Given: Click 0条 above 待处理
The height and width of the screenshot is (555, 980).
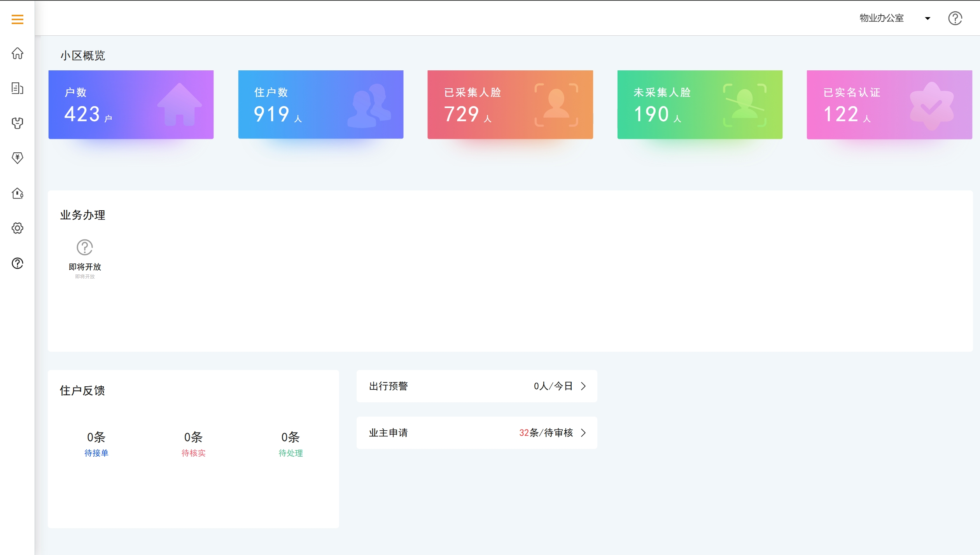Looking at the screenshot, I should click(291, 437).
